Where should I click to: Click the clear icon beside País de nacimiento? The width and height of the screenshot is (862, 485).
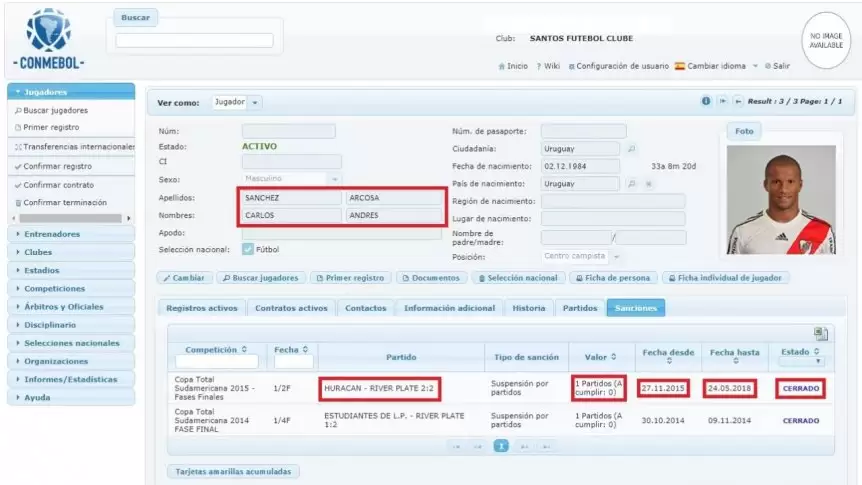click(x=648, y=184)
